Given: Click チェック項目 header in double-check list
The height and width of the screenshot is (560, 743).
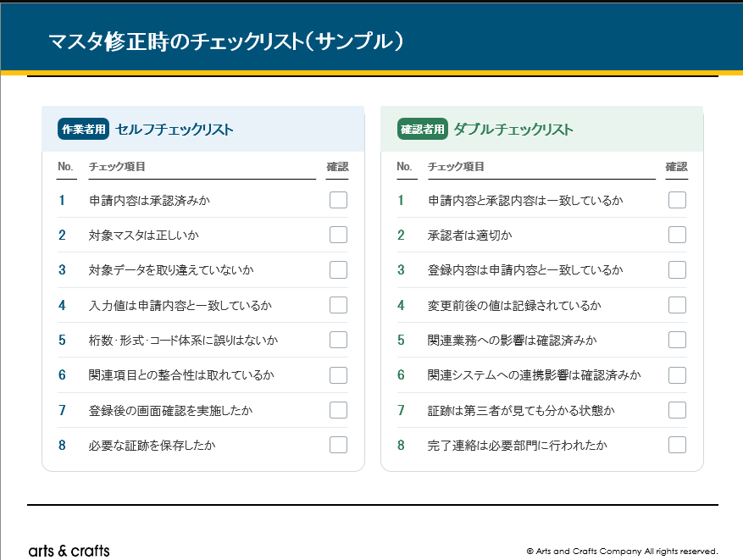Looking at the screenshot, I should point(456,167).
